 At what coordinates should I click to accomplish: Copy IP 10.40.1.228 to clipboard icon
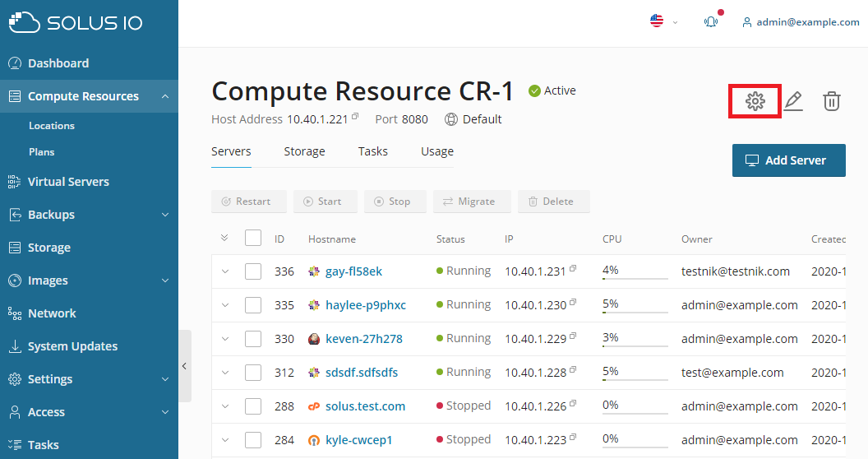pos(573,370)
